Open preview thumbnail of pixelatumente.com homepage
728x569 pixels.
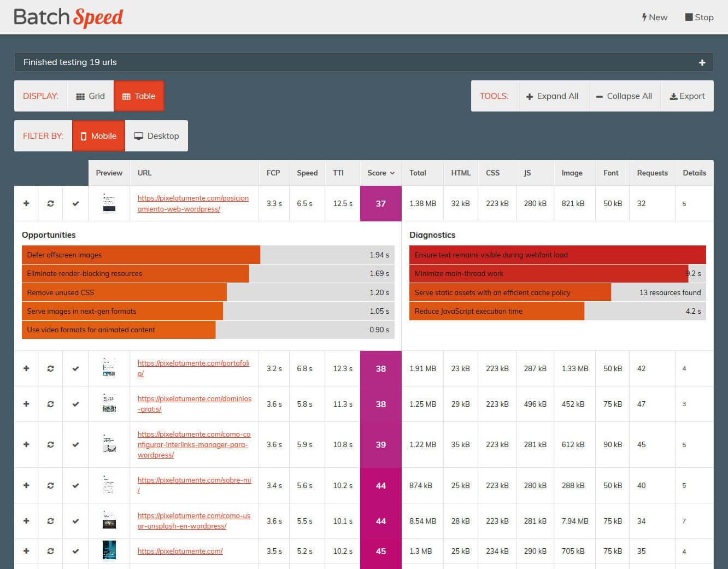click(109, 550)
